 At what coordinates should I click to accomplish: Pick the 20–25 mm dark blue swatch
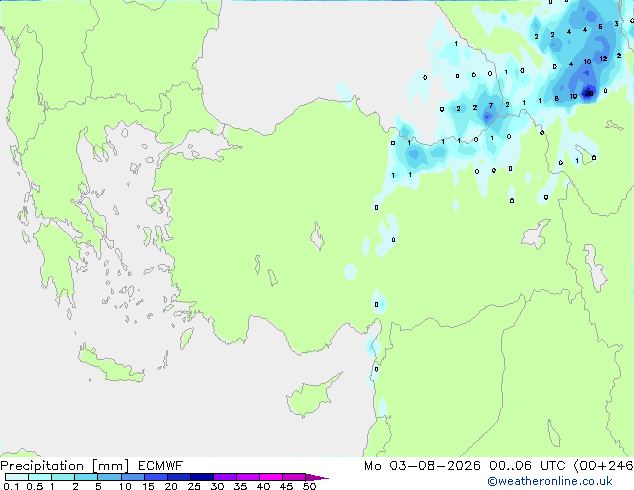pos(179,477)
